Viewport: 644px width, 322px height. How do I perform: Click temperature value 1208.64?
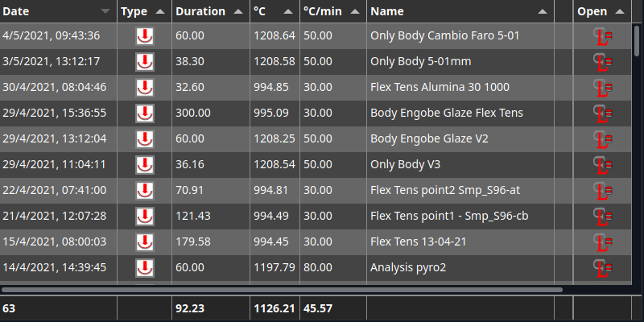(275, 35)
